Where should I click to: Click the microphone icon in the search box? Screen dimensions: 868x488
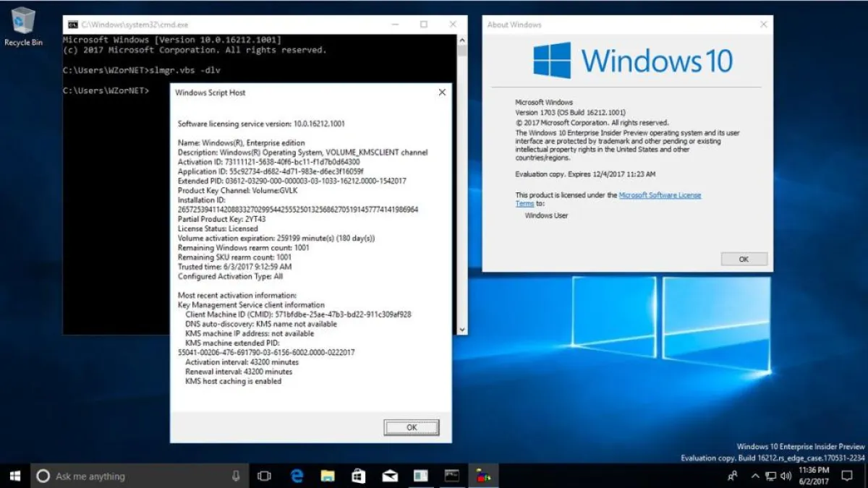pos(236,476)
